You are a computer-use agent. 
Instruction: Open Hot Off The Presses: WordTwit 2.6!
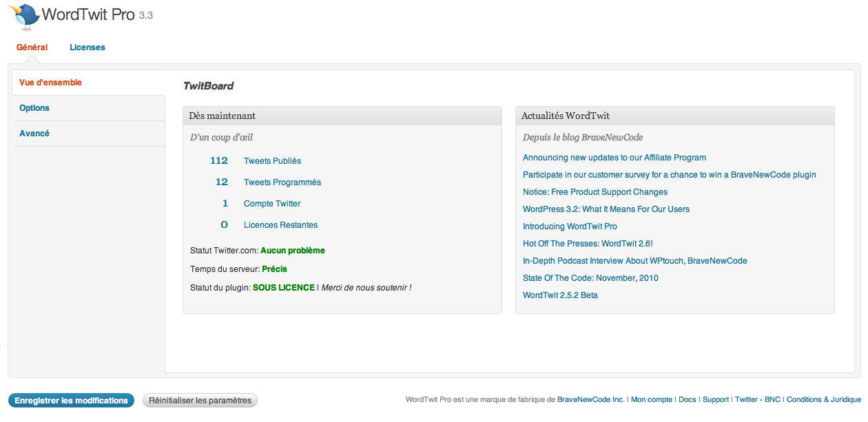pyautogui.click(x=588, y=244)
